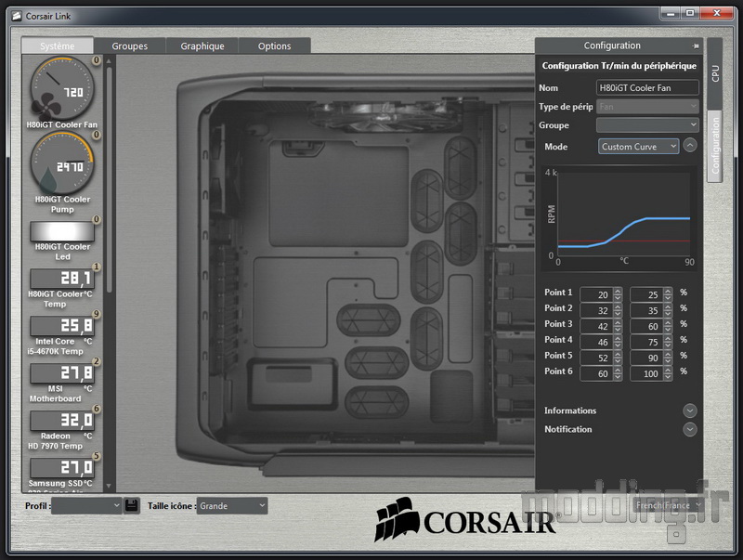Maximize the Corsair Link window

click(690, 13)
